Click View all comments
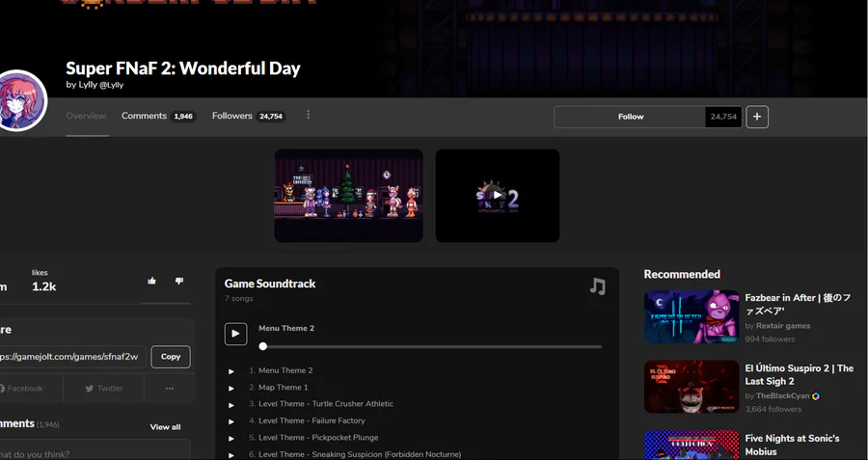868x460 pixels. [x=165, y=427]
